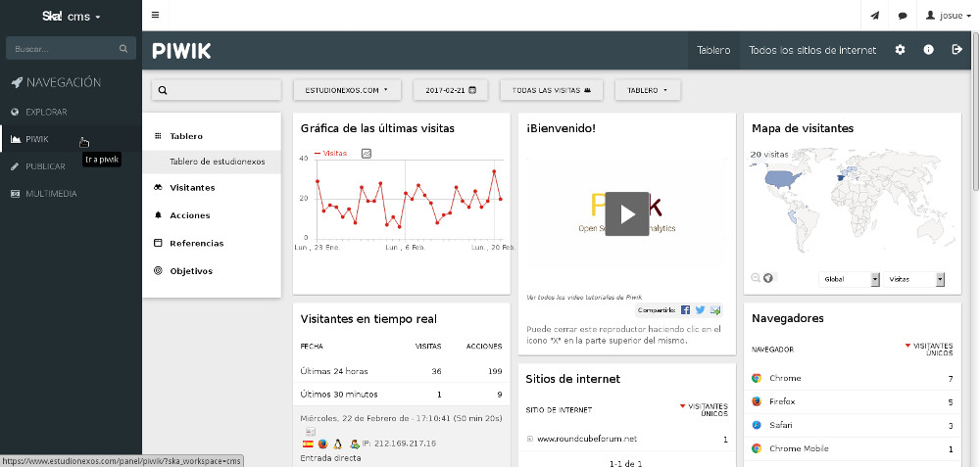Toggle the hamburger sidebar menu
Image resolution: width=980 pixels, height=467 pixels.
tap(155, 15)
